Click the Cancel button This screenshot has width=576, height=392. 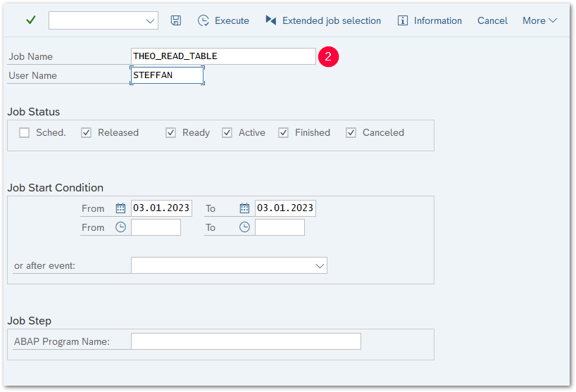[x=492, y=20]
